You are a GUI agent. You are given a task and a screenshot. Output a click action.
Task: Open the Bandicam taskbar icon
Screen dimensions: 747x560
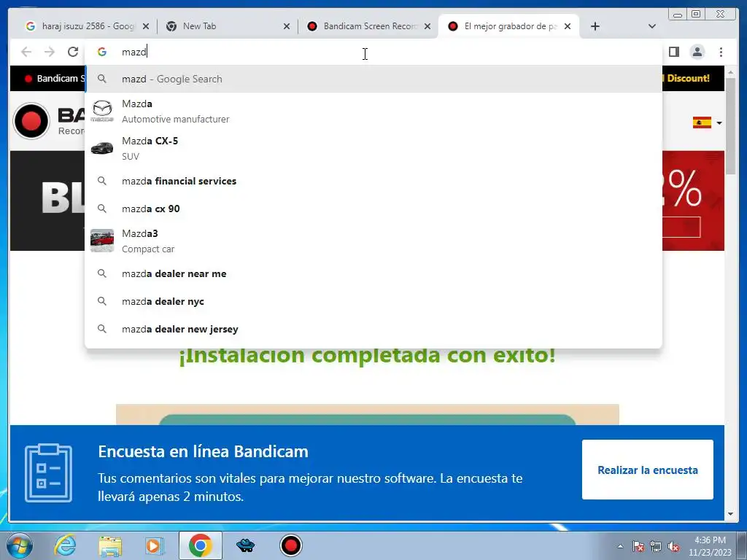tap(290, 545)
